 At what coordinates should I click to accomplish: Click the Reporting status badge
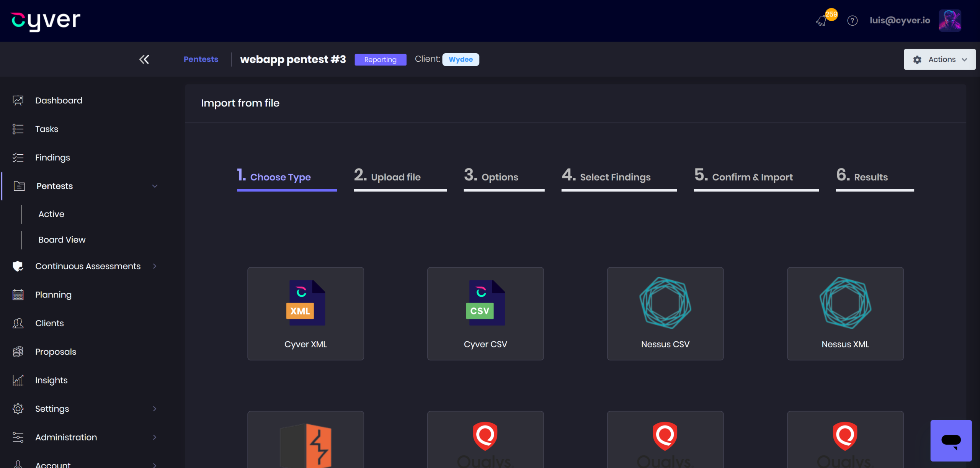(x=380, y=59)
